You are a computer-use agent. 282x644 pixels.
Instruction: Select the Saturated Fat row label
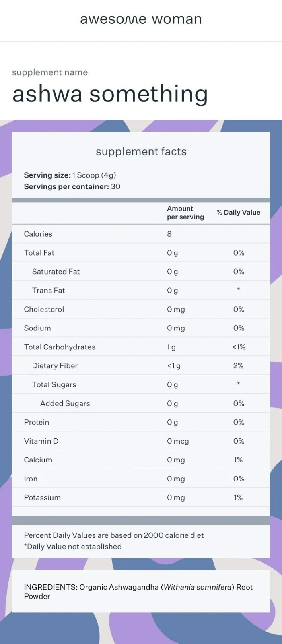coord(56,272)
